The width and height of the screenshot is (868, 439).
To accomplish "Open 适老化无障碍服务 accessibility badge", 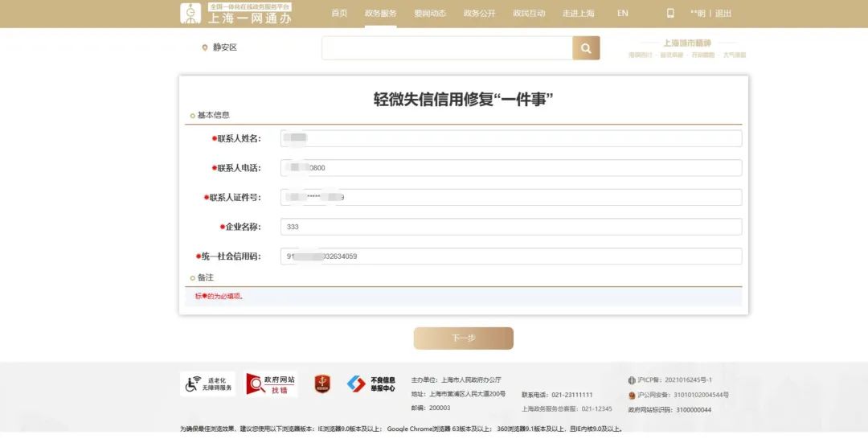I will (208, 384).
